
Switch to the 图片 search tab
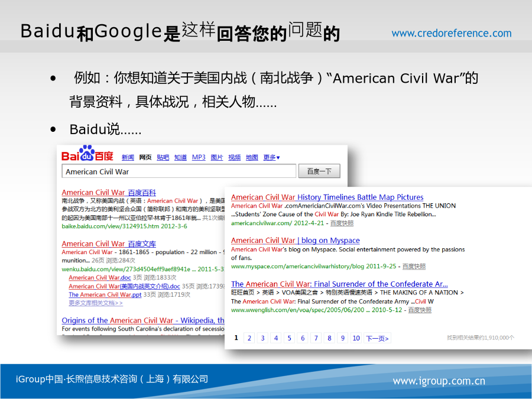click(x=217, y=157)
